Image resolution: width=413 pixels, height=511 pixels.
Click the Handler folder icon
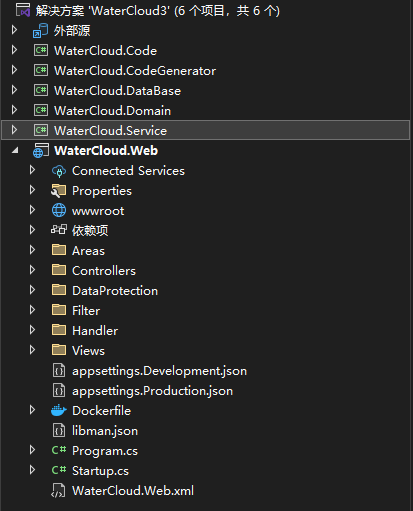59,330
